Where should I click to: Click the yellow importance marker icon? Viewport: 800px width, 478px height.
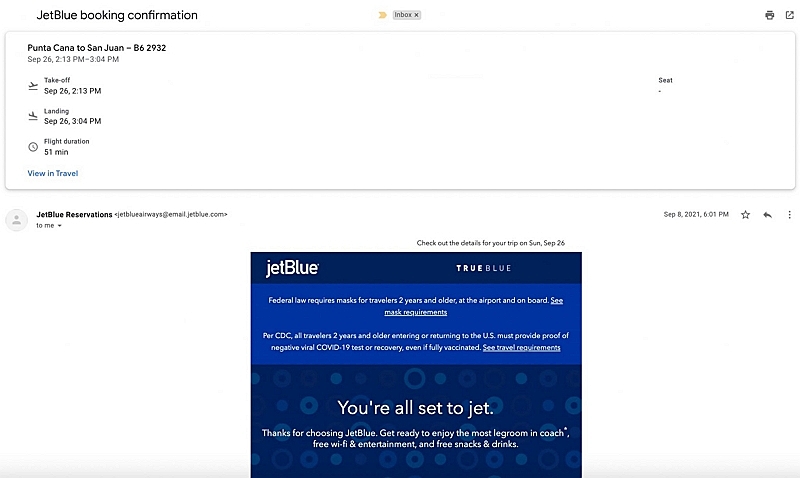pos(382,15)
